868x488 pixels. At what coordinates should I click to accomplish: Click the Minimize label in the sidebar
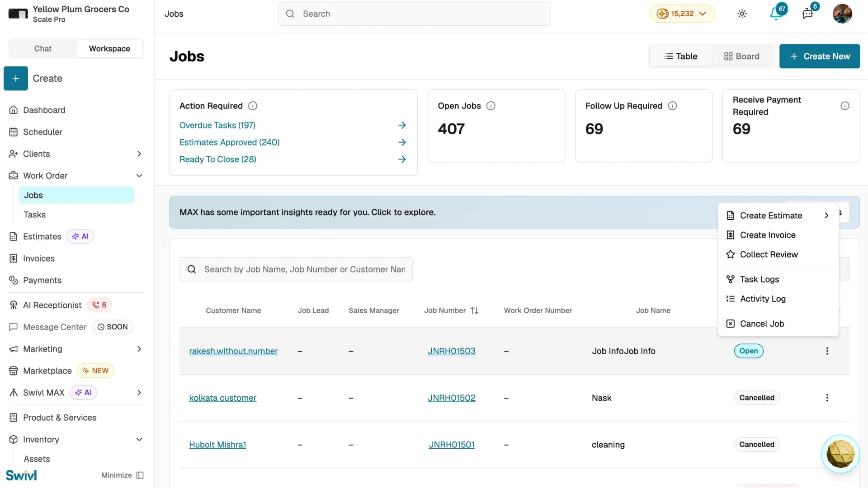pyautogui.click(x=116, y=475)
